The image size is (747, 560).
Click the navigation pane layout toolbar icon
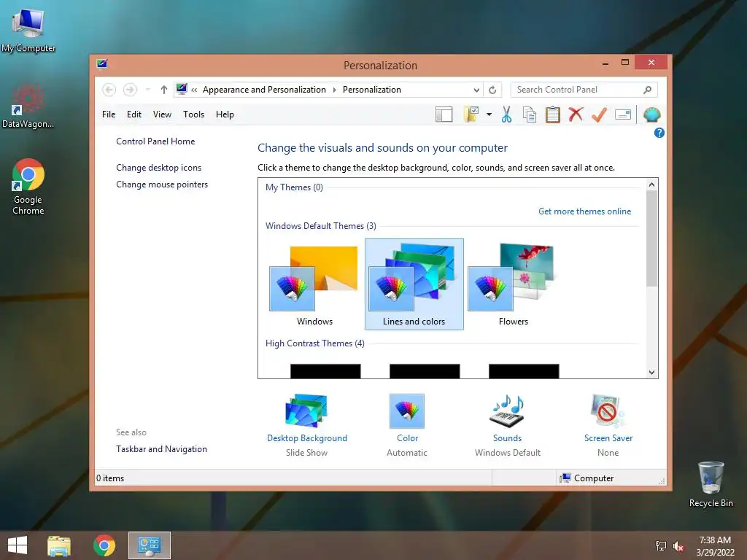(444, 114)
